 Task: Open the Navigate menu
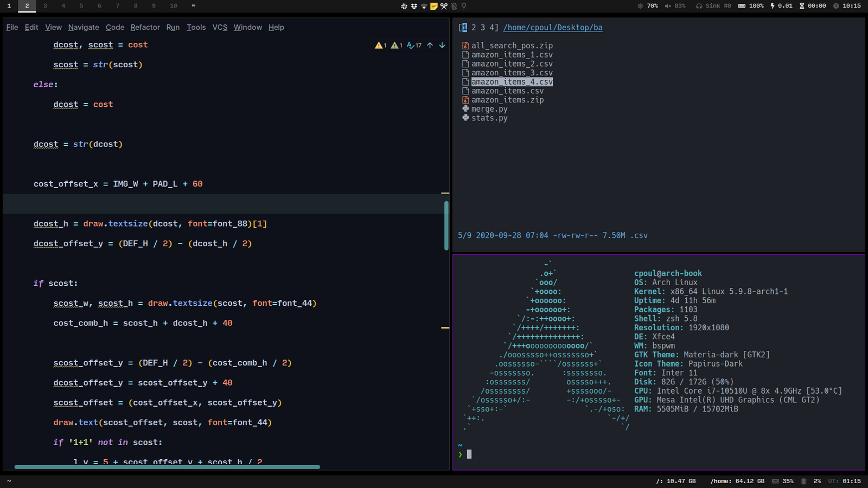coord(84,27)
